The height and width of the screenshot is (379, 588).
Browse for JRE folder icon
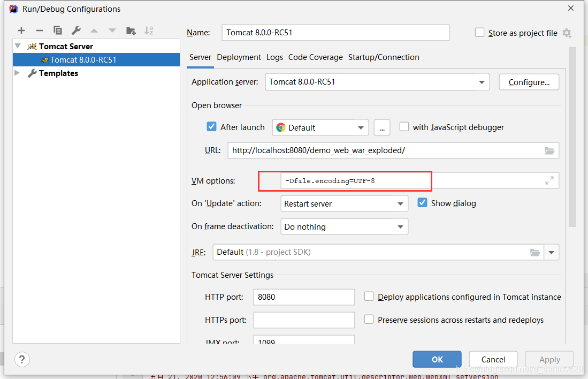tap(534, 252)
